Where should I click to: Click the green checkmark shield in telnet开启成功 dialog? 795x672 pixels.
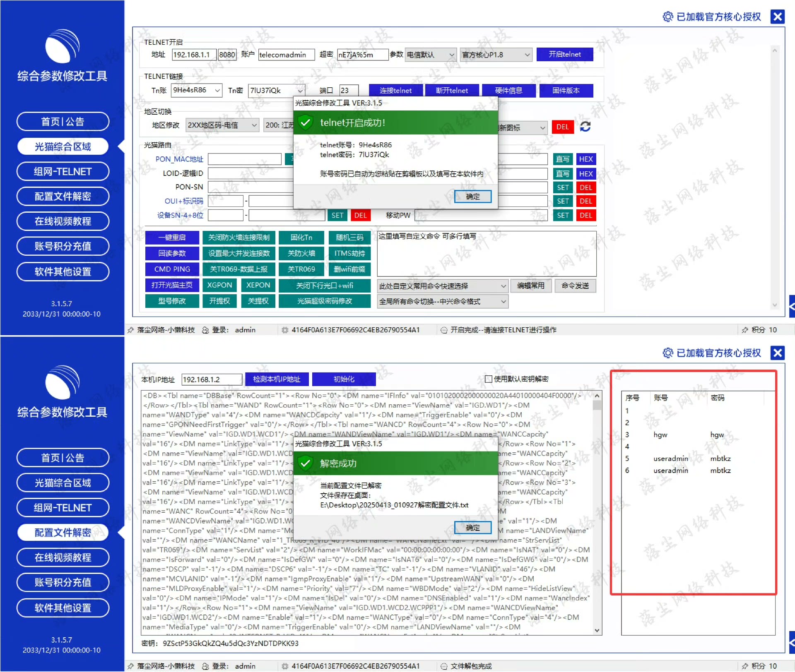click(x=306, y=122)
